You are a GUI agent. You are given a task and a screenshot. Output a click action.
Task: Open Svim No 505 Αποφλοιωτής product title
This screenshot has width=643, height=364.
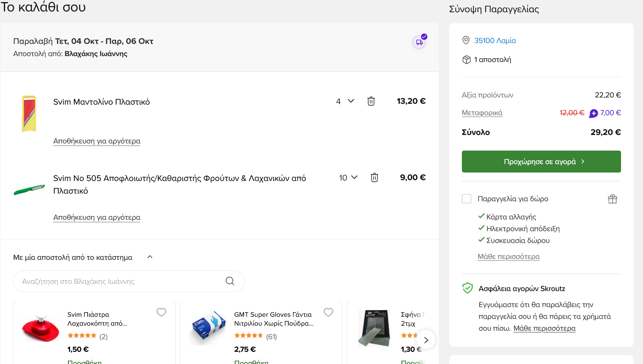click(x=179, y=184)
